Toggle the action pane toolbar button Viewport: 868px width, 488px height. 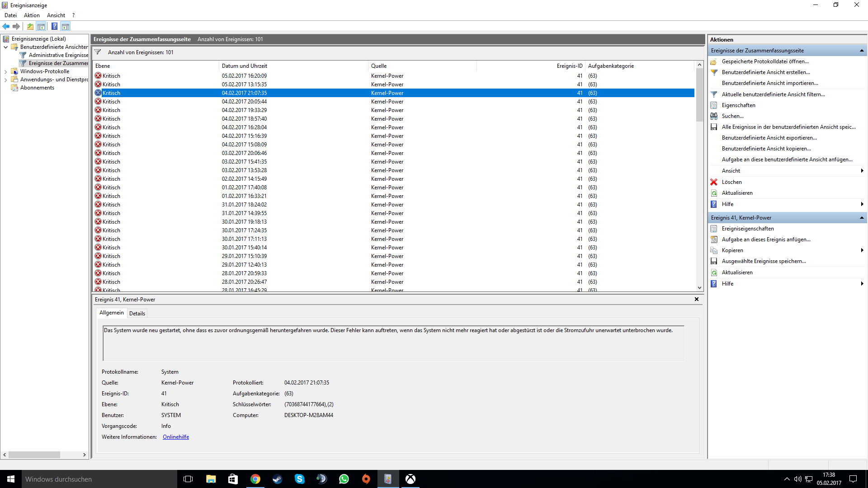point(66,26)
